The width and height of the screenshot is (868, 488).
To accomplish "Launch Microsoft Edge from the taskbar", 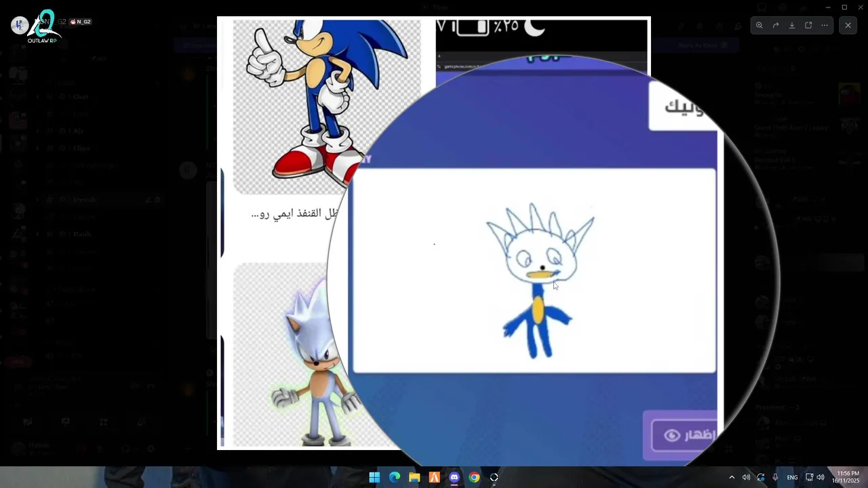I will 395,477.
